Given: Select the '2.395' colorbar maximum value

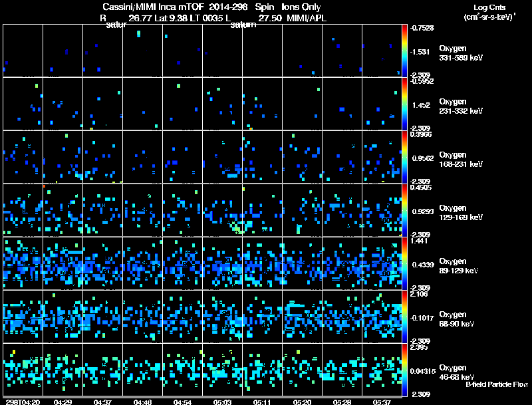Looking at the screenshot, I should click(x=419, y=347).
